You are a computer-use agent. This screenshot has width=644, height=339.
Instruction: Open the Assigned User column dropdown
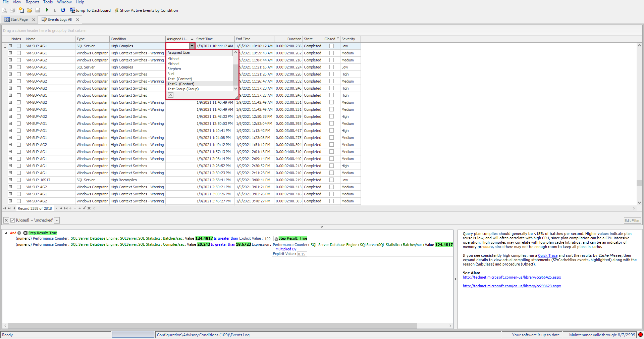click(x=192, y=46)
